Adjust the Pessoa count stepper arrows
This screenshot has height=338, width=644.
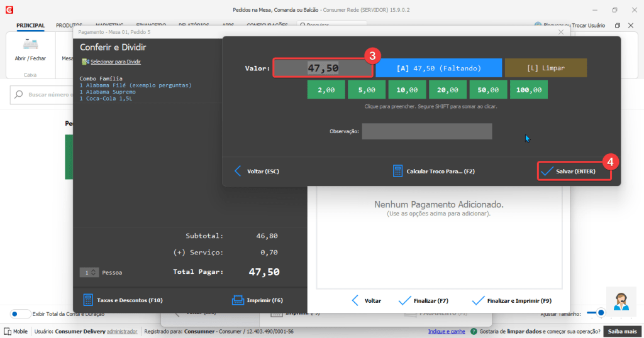pyautogui.click(x=94, y=273)
